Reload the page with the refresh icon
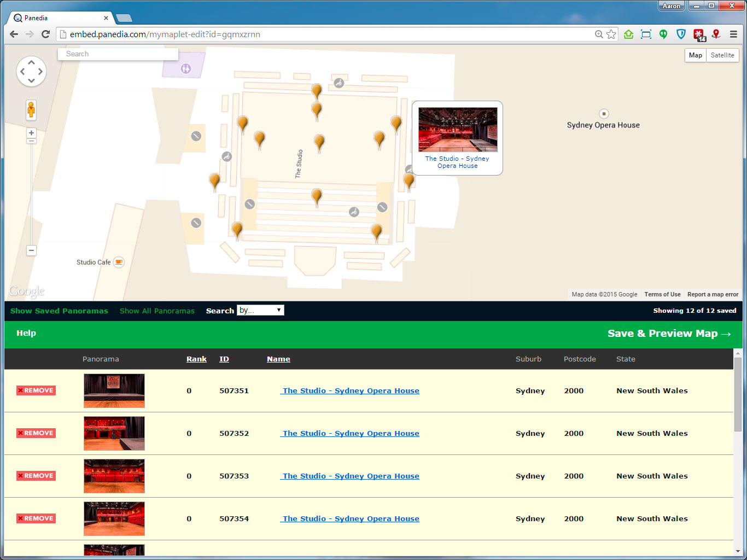 point(46,34)
